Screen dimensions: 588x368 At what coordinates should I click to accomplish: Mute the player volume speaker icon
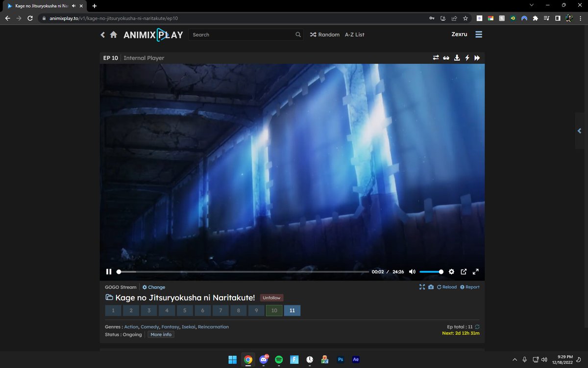(412, 272)
